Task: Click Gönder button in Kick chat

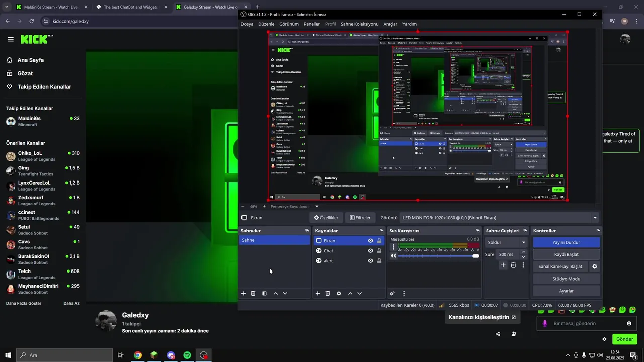Action: click(x=624, y=339)
